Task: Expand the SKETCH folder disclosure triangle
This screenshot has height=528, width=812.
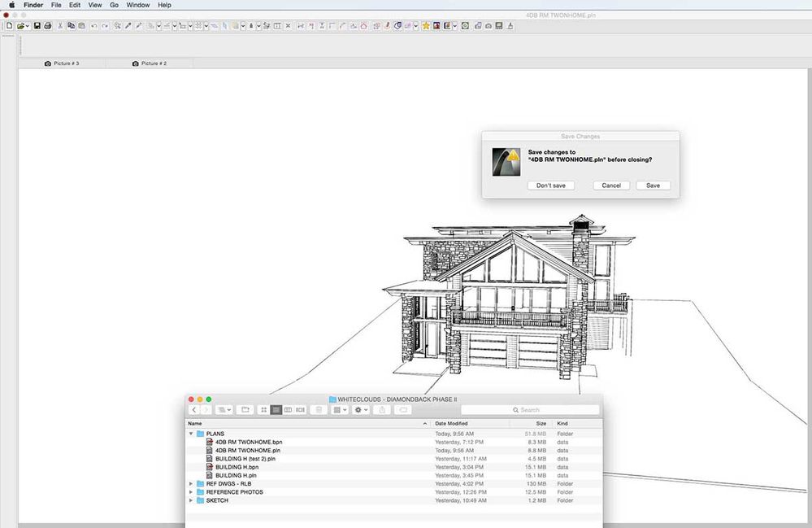Action: (192, 500)
